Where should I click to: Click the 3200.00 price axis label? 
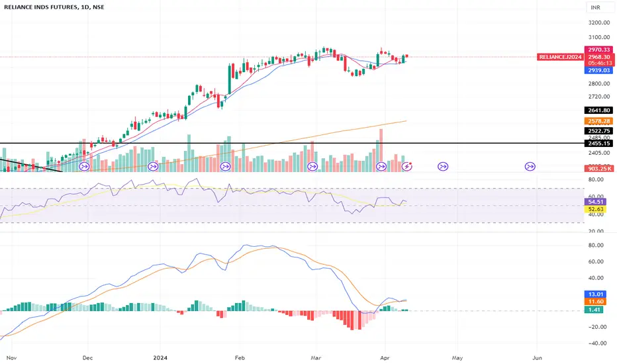click(x=599, y=23)
